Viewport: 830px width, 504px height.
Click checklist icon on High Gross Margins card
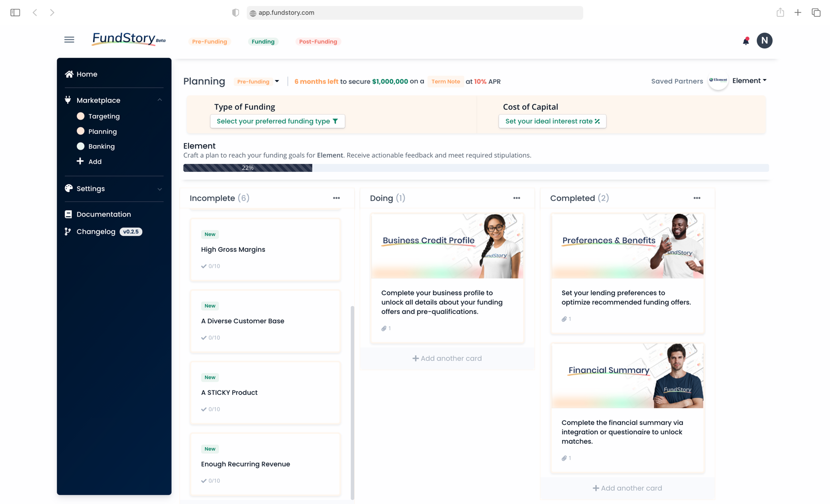[204, 266]
